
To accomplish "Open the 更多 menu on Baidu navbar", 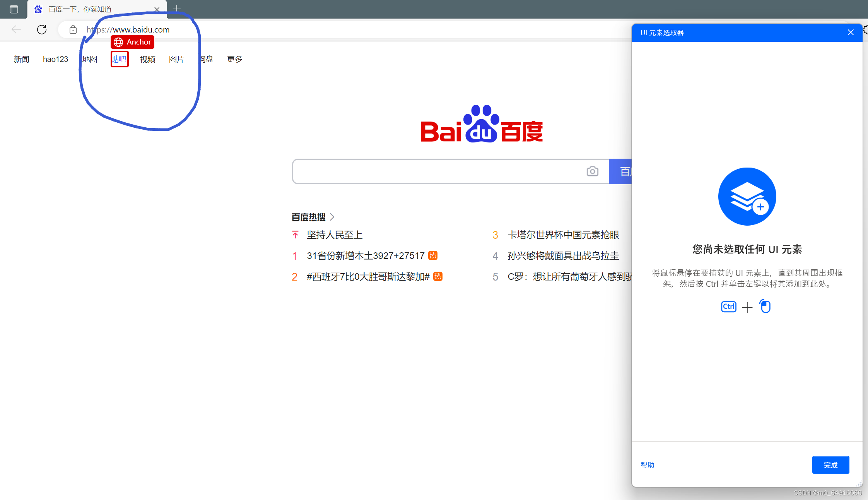I will [x=234, y=59].
